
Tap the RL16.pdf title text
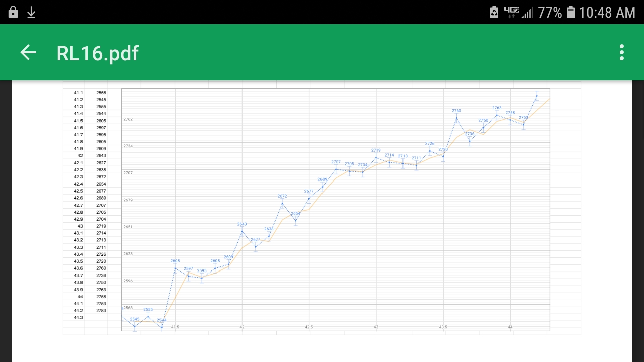tap(98, 53)
